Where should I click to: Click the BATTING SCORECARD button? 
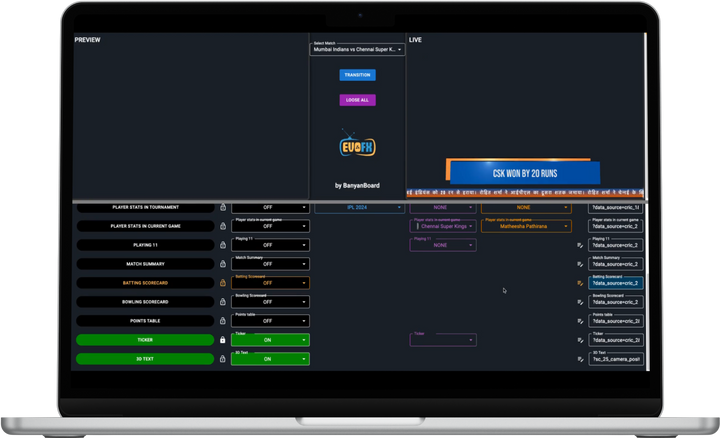pyautogui.click(x=145, y=283)
